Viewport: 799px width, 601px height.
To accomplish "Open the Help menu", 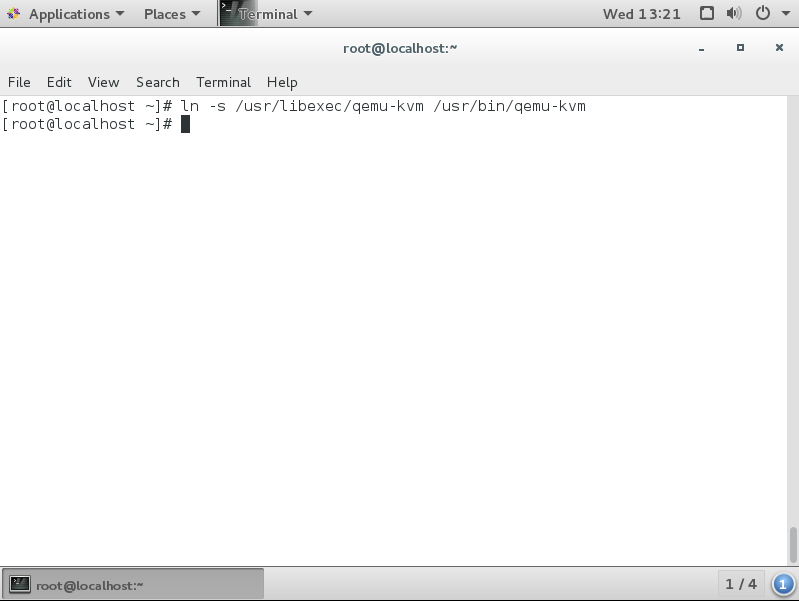I will (x=282, y=82).
